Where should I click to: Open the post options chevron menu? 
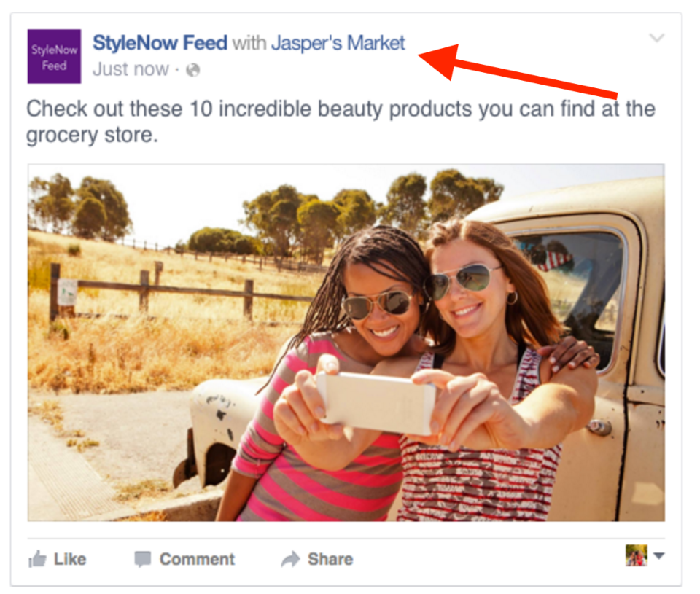pyautogui.click(x=657, y=38)
